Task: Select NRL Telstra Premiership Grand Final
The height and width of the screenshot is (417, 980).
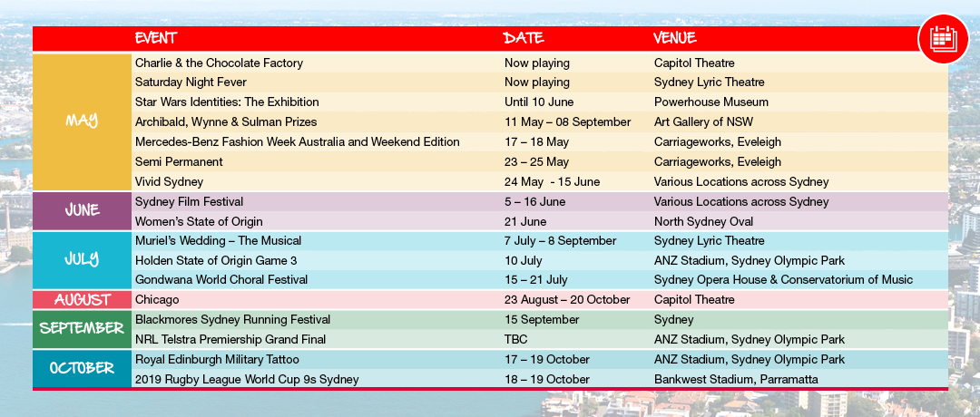Action: [230, 340]
